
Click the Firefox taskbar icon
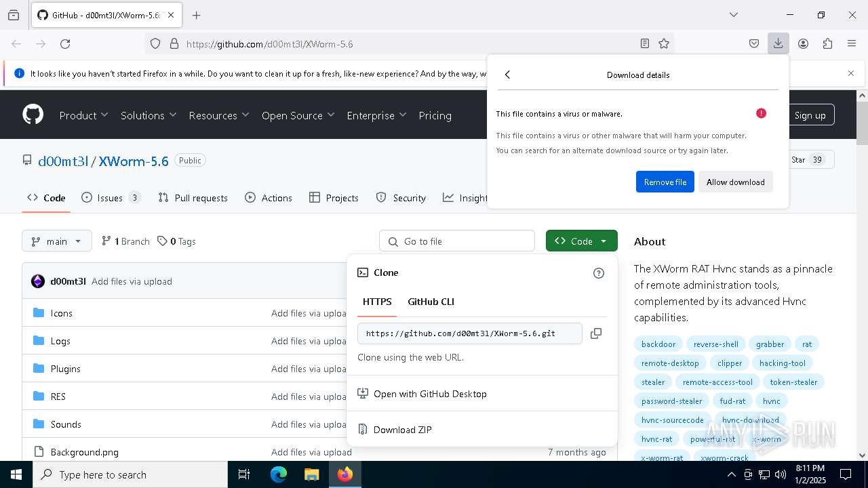[x=344, y=474]
